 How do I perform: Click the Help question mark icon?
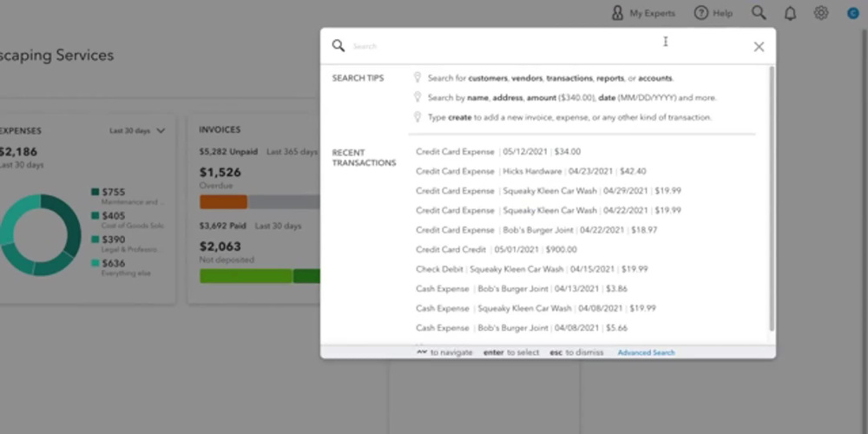coord(701,13)
